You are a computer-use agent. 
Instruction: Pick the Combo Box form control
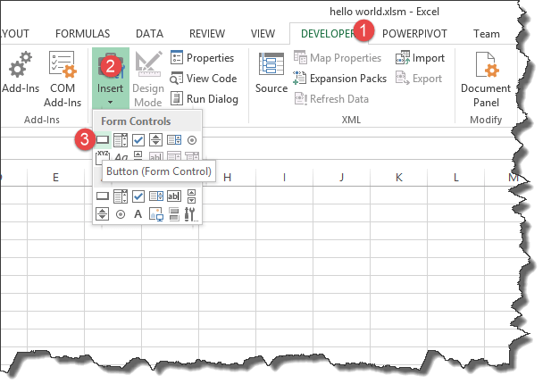coord(121,139)
